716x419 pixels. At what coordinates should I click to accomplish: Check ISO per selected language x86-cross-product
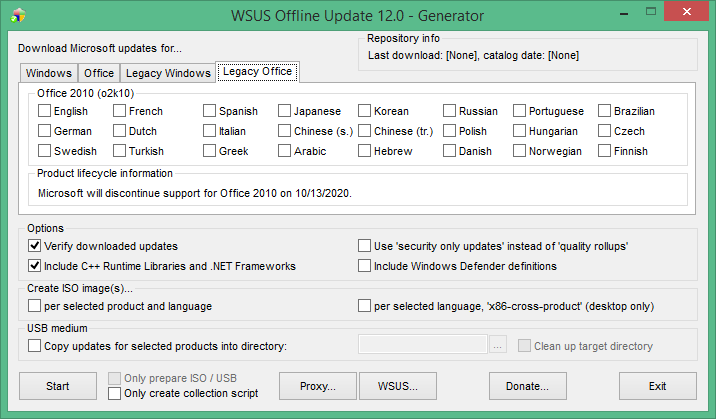click(x=364, y=305)
